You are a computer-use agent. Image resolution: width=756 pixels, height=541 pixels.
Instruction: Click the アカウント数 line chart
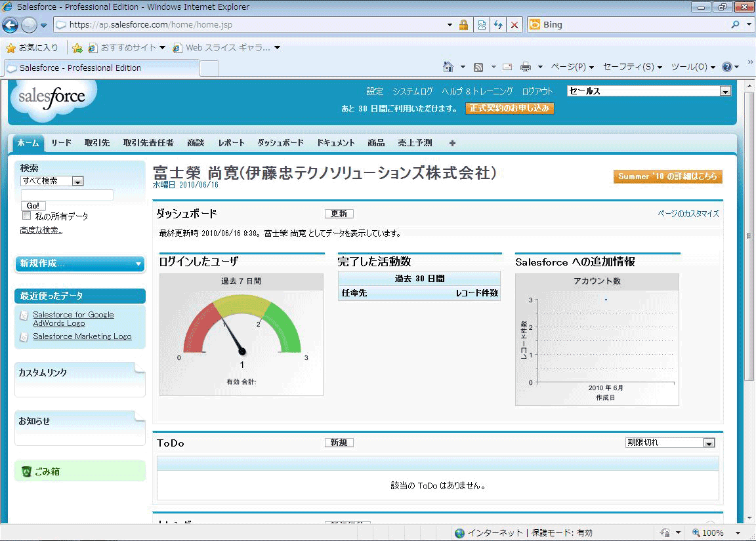coord(597,340)
